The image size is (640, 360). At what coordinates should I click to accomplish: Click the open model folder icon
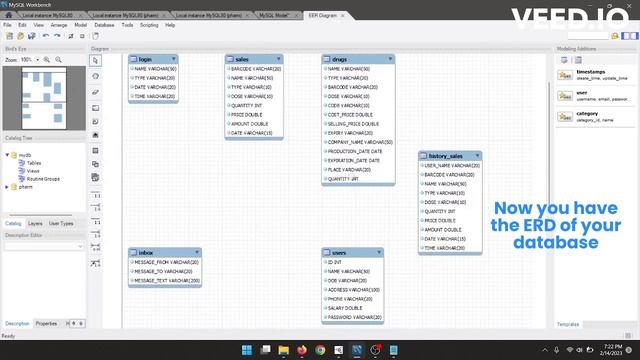pyautogui.click(x=20, y=36)
